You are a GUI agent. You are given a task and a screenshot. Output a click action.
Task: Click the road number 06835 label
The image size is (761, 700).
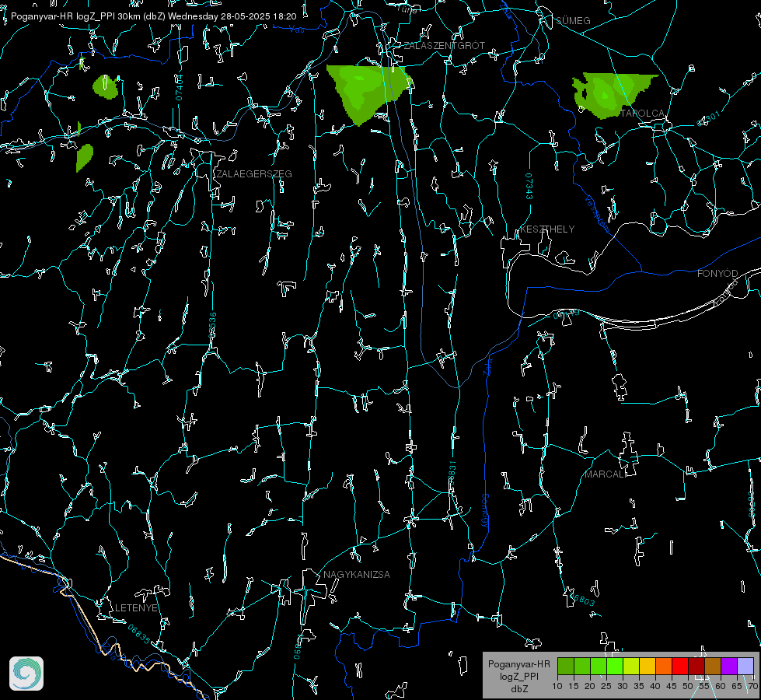click(x=139, y=635)
